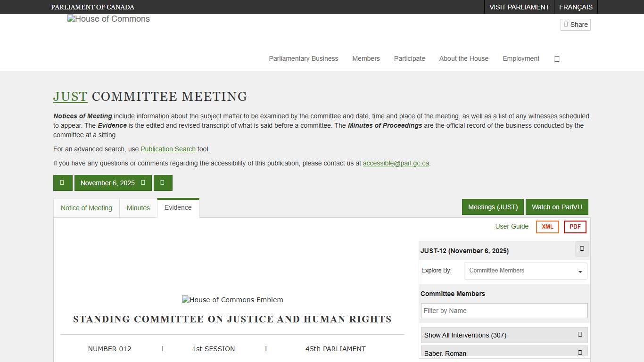Download the PDF version of the evidence
This screenshot has height=362, width=644.
point(575,227)
